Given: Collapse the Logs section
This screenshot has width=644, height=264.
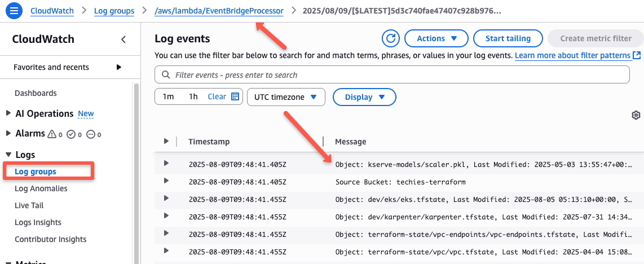Looking at the screenshot, I should 8,155.
